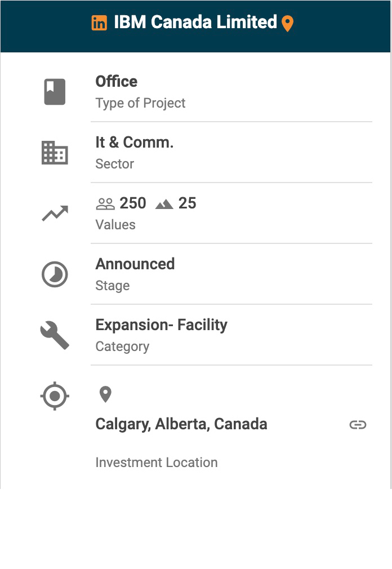This screenshot has height=569, width=392.
Task: Click the crosshair target location icon
Action: point(55,396)
